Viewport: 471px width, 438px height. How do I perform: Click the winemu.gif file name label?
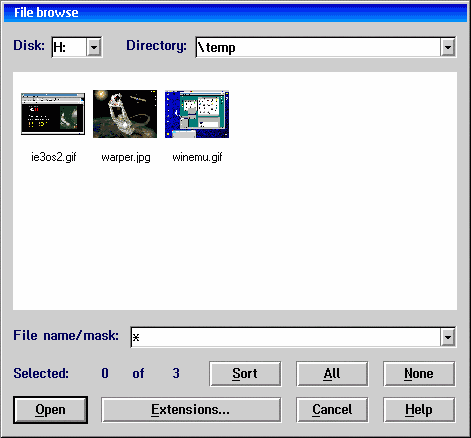click(197, 157)
